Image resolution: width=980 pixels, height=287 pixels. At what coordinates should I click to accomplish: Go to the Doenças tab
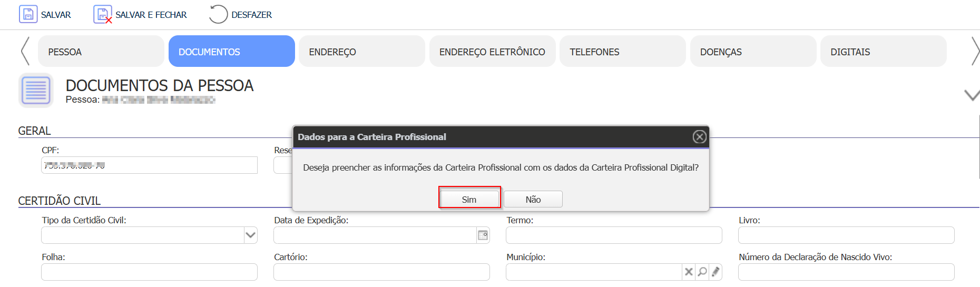tap(752, 52)
